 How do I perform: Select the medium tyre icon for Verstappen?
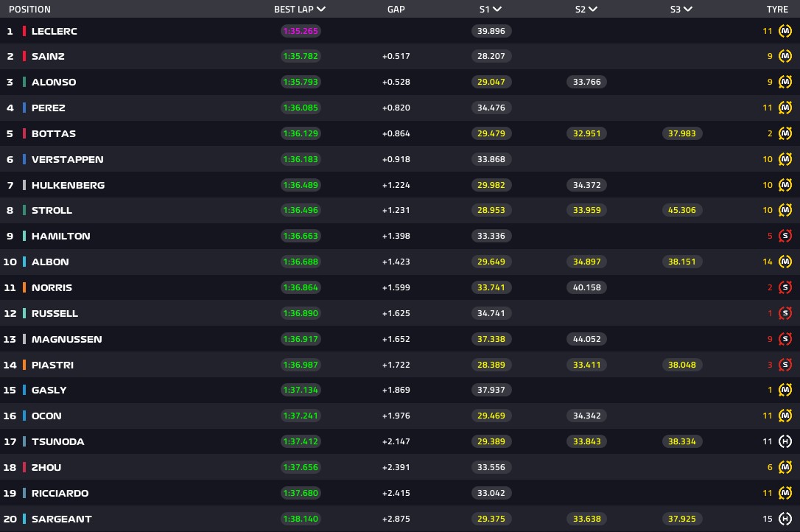coord(785,158)
